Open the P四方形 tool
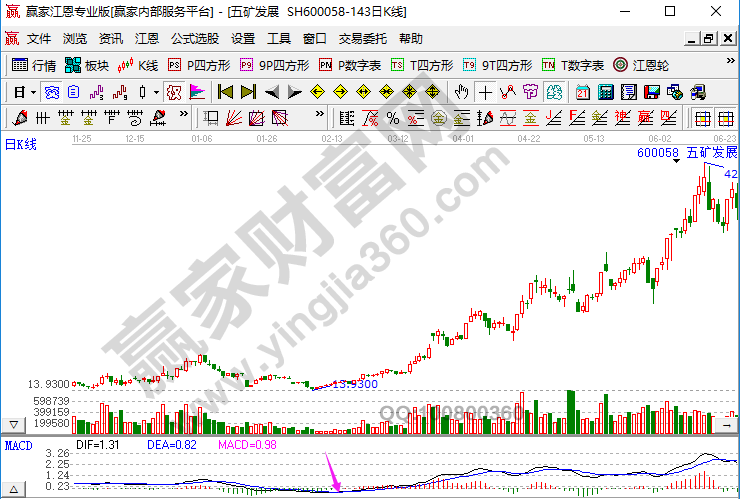This screenshot has width=740, height=499. point(199,65)
